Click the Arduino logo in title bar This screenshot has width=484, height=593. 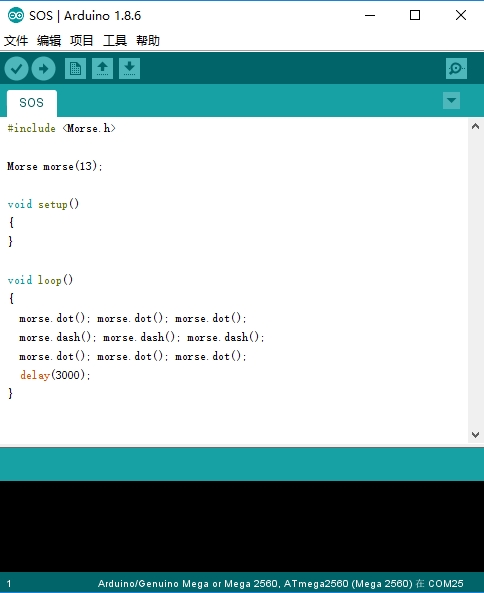pos(16,15)
